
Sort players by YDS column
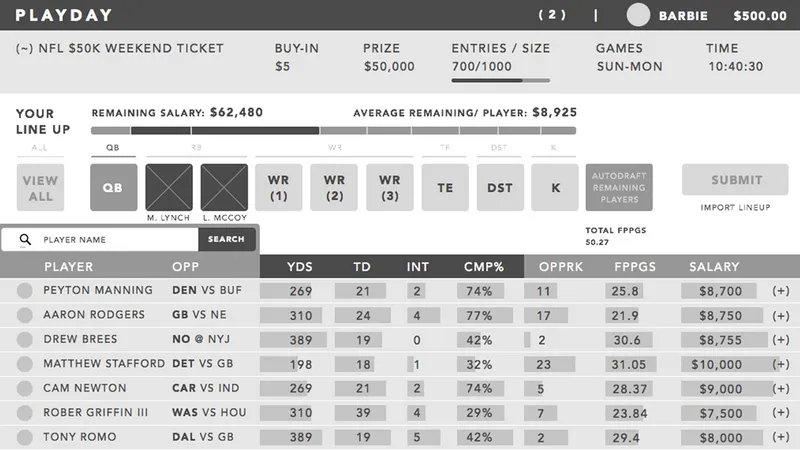(299, 267)
